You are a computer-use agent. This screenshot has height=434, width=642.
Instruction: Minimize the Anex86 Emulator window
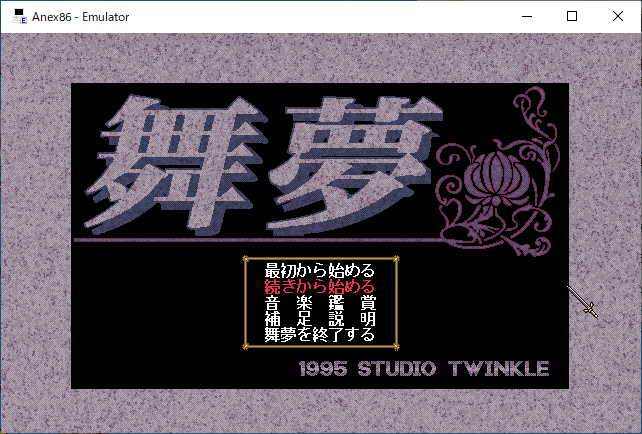(527, 16)
